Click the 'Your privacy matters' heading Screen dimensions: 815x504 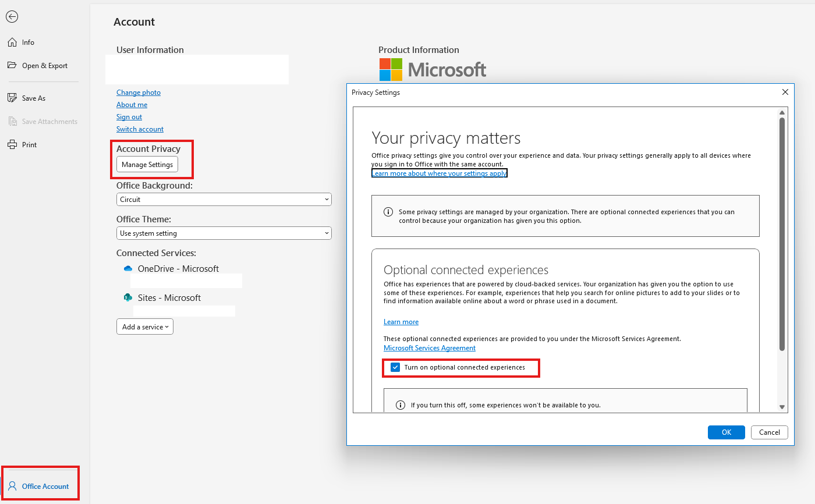point(447,138)
